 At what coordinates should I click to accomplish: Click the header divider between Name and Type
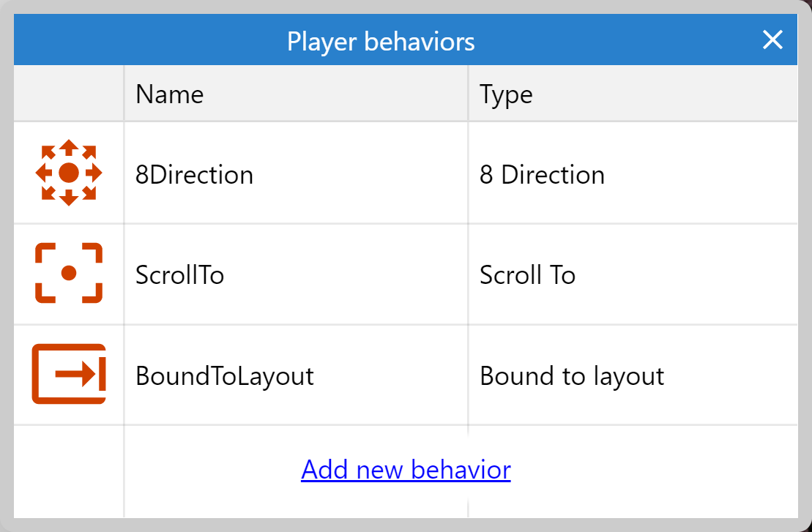[468, 94]
